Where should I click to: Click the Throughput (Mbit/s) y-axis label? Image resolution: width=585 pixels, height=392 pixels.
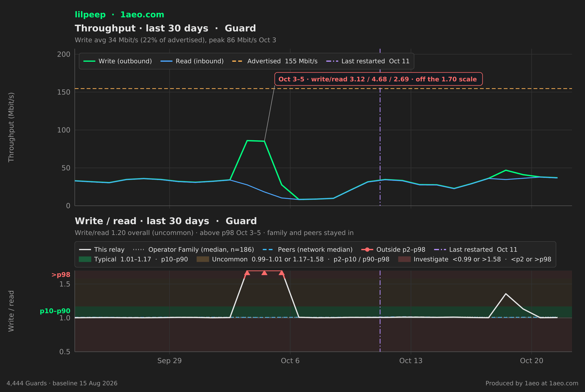coord(11,127)
